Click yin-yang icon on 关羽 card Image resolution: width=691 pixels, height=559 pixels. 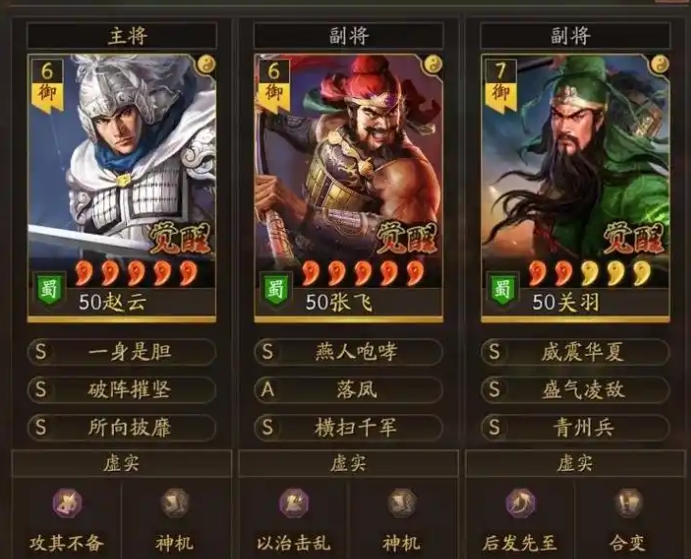pyautogui.click(x=660, y=65)
